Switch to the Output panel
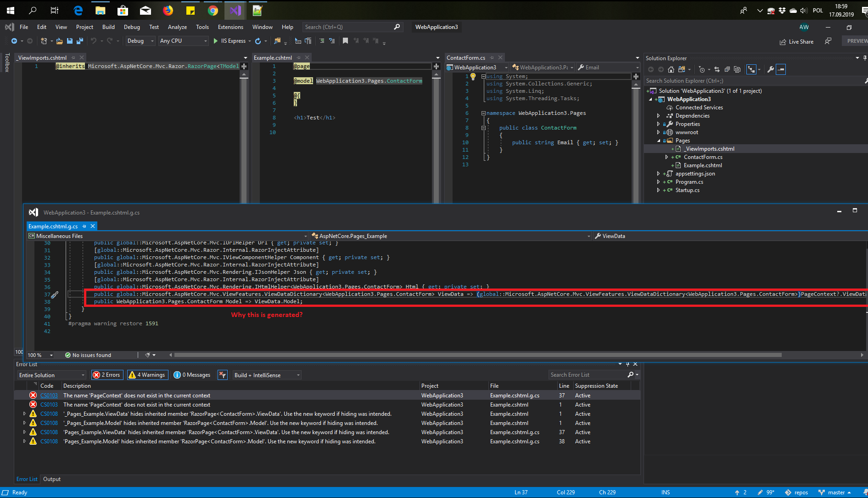Screen dimensions: 868x498 click(51, 479)
